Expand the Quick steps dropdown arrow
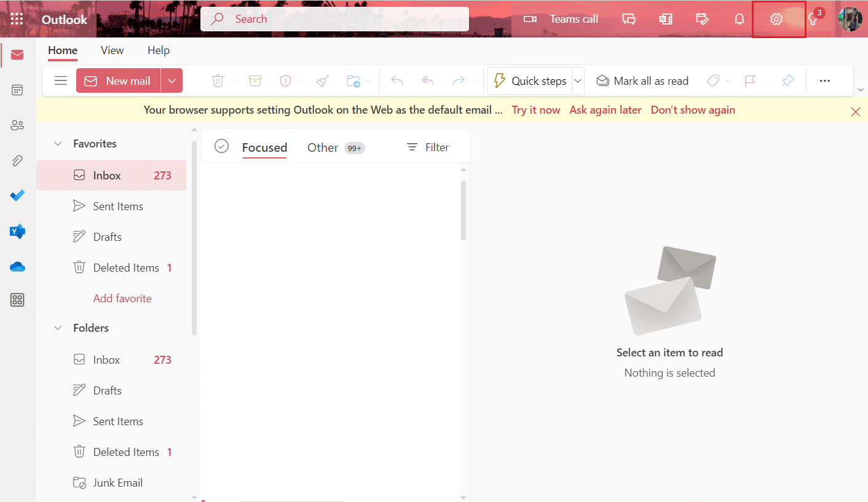The width and height of the screenshot is (868, 502). tap(578, 80)
